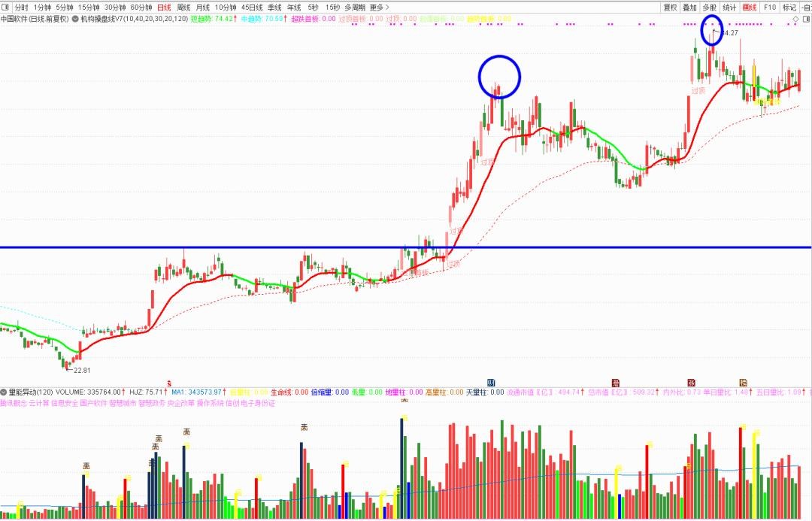Image resolution: width=812 pixels, height=521 pixels.
Task: Click the 统计 statistics button
Action: (x=729, y=8)
